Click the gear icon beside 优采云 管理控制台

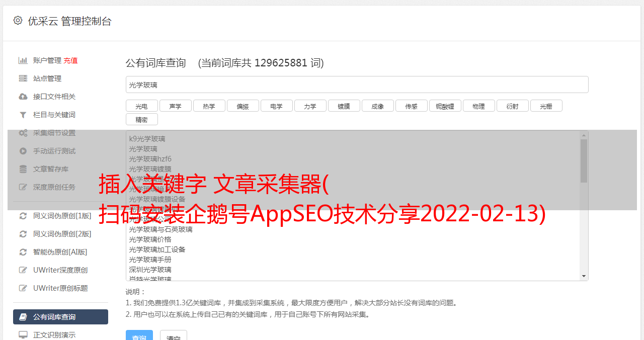(x=18, y=21)
